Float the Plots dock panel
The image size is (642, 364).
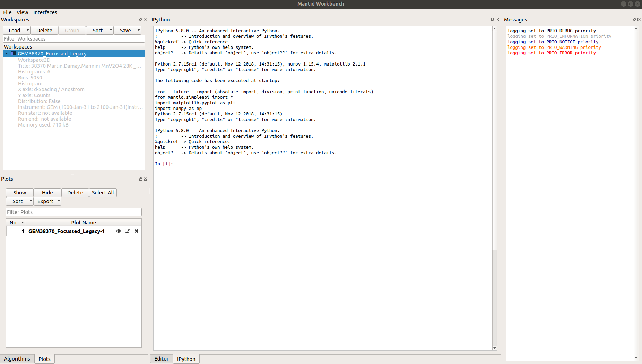(140, 179)
